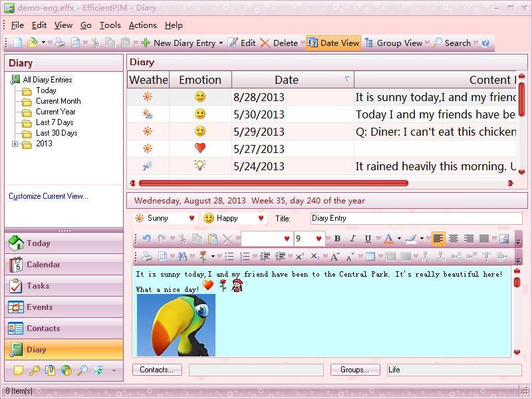The width and height of the screenshot is (532, 399).
Task: Toggle italic formatting
Action: (x=352, y=239)
